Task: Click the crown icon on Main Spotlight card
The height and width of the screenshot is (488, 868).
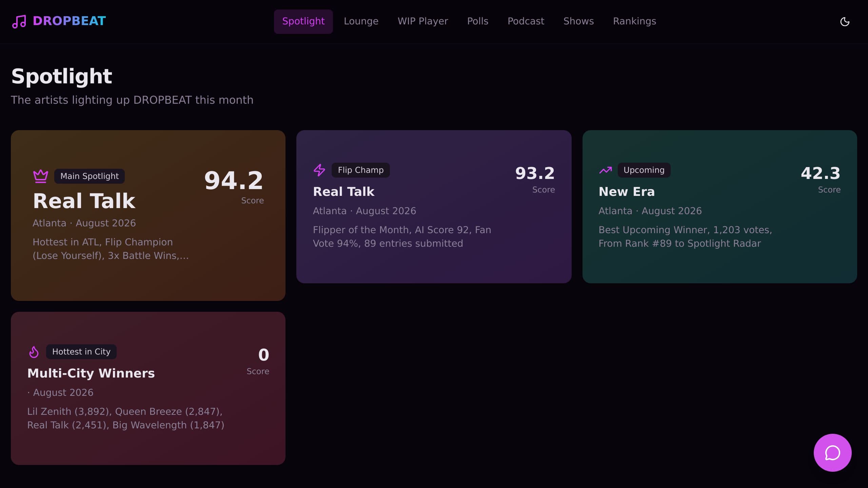Action: (41, 176)
